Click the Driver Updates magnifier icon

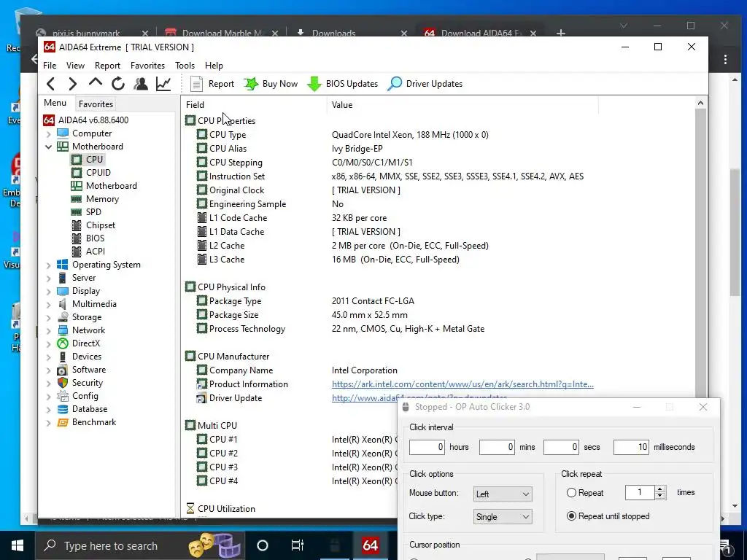(x=395, y=84)
